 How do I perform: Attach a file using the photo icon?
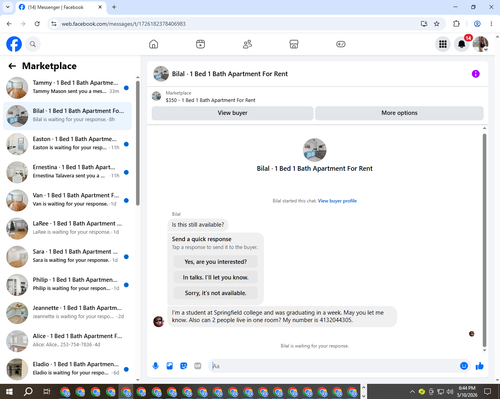[170, 366]
